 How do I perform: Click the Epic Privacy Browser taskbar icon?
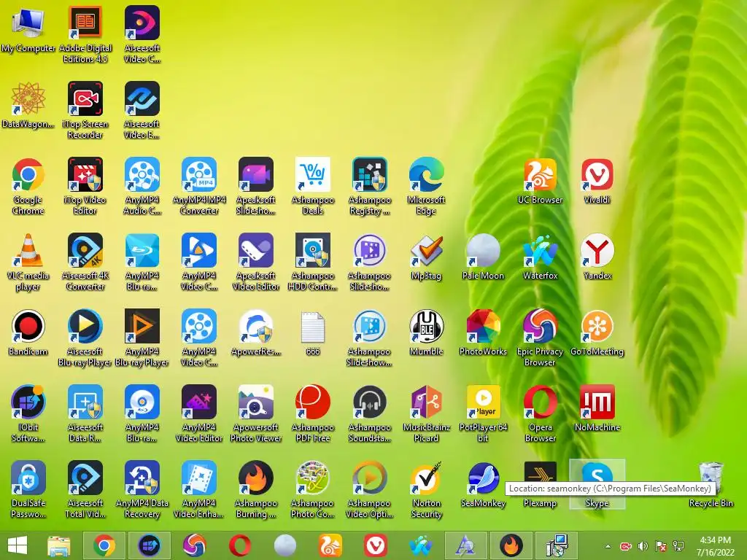tap(195, 545)
